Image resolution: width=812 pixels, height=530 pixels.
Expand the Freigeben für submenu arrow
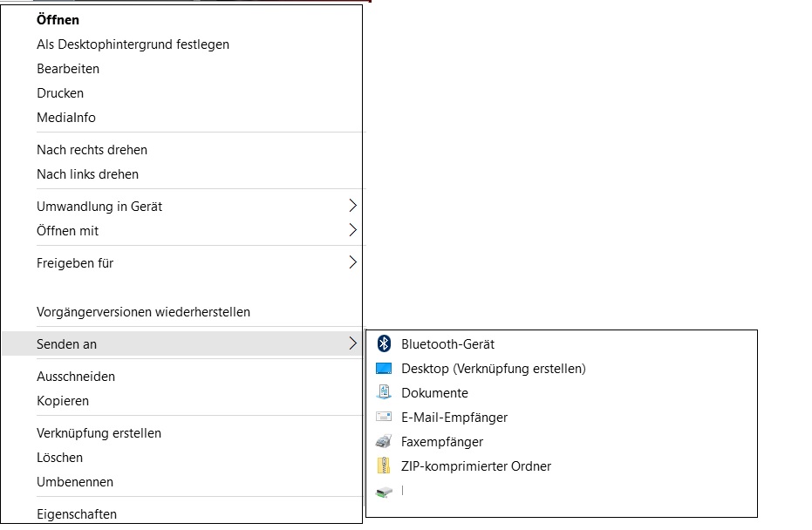(352, 262)
